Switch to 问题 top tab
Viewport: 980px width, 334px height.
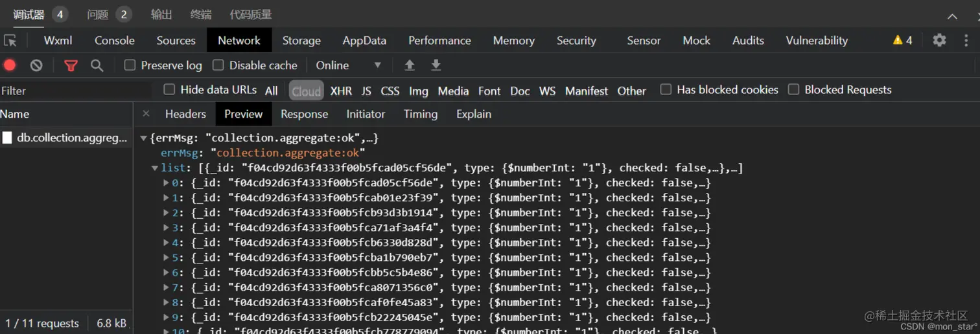point(98,14)
